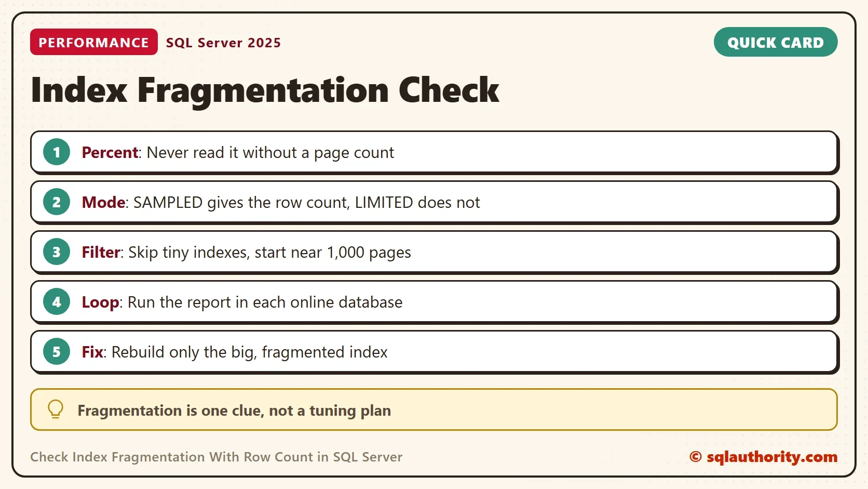Click the bold 'Mode' keyword

[103, 202]
